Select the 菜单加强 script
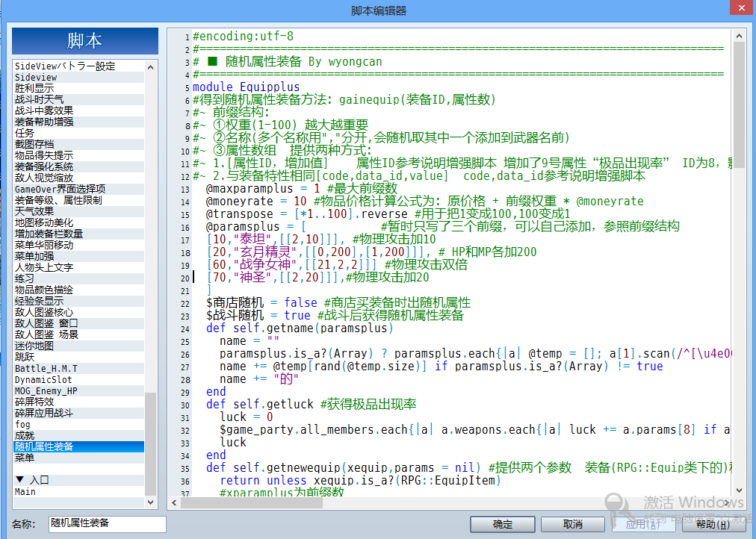The width and height of the screenshot is (756, 539). [x=79, y=256]
